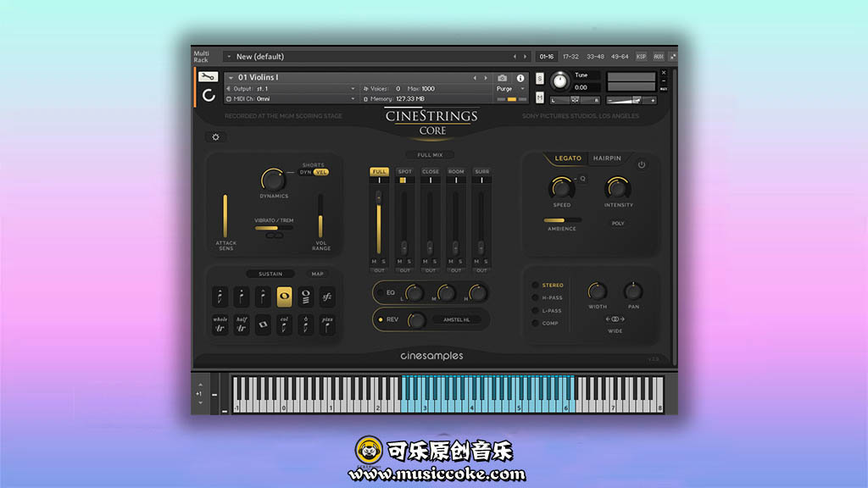Screen dimensions: 868x488
Task: Activate the FULL mic button
Action: point(379,171)
